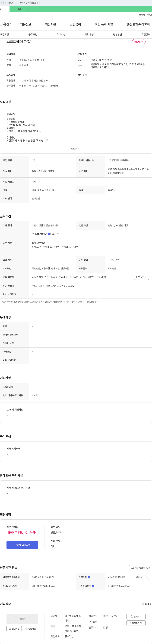The height and width of the screenshot is (644, 152).
Task: Click the 로그인 link
Action: click(x=142, y=15)
